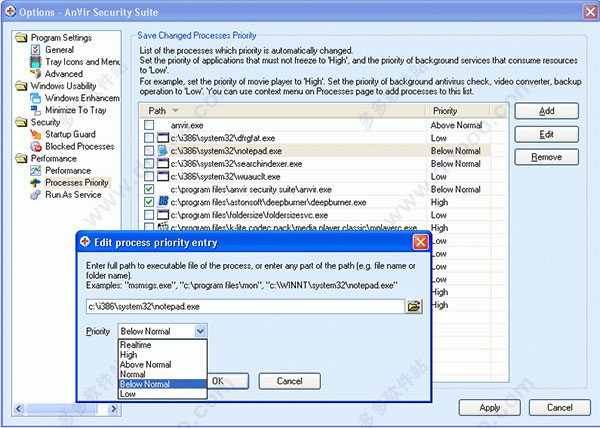Check the searchindexer.exe checkbox
This screenshot has height=428, width=600.
(x=149, y=164)
